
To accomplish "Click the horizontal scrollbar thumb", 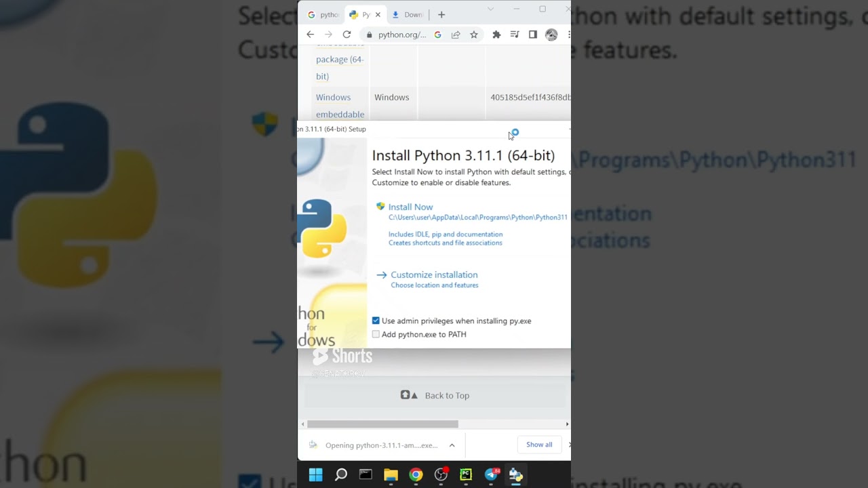I will [x=382, y=424].
